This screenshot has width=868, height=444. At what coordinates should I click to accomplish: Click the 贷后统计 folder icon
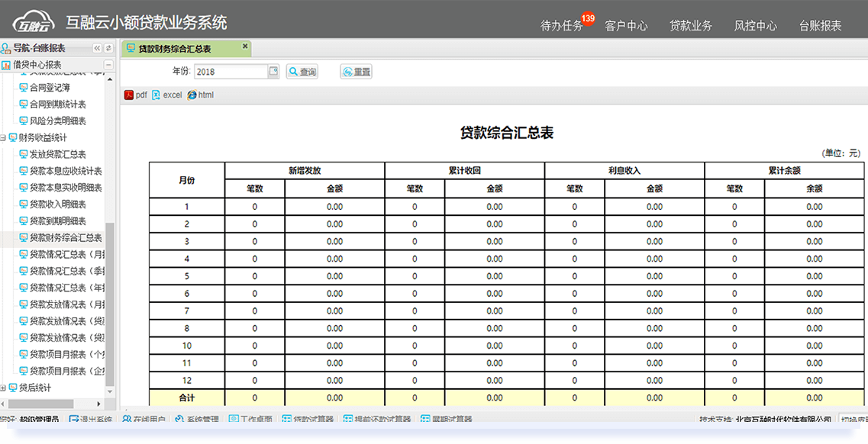[13, 388]
